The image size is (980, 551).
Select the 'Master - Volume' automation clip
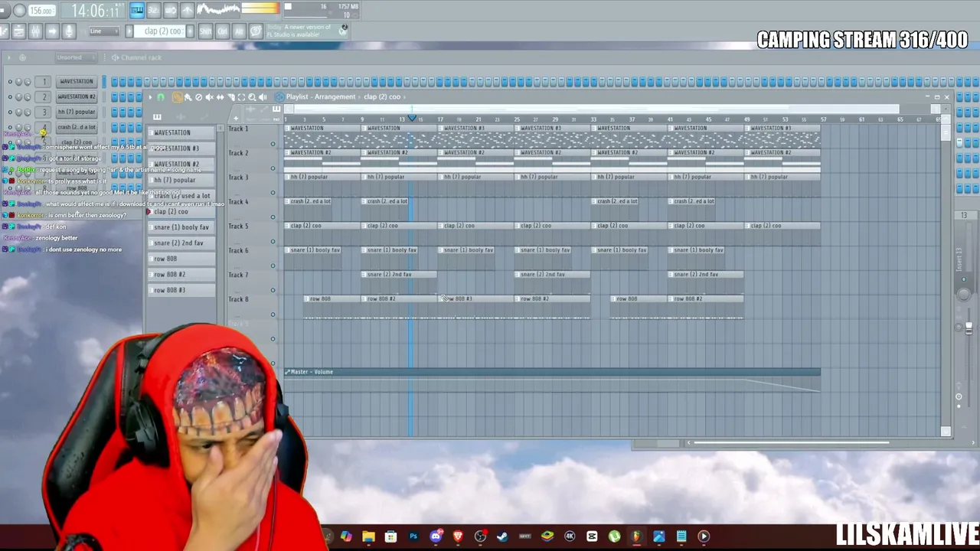tap(552, 372)
